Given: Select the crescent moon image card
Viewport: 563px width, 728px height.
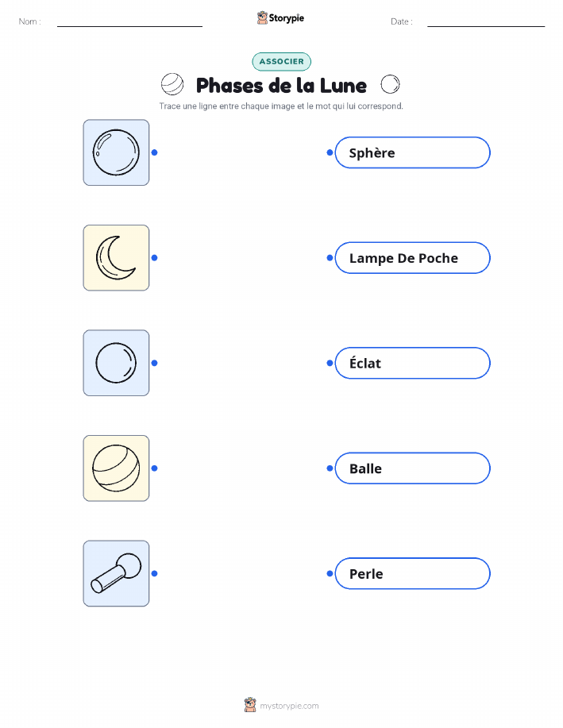Looking at the screenshot, I should 116,258.
